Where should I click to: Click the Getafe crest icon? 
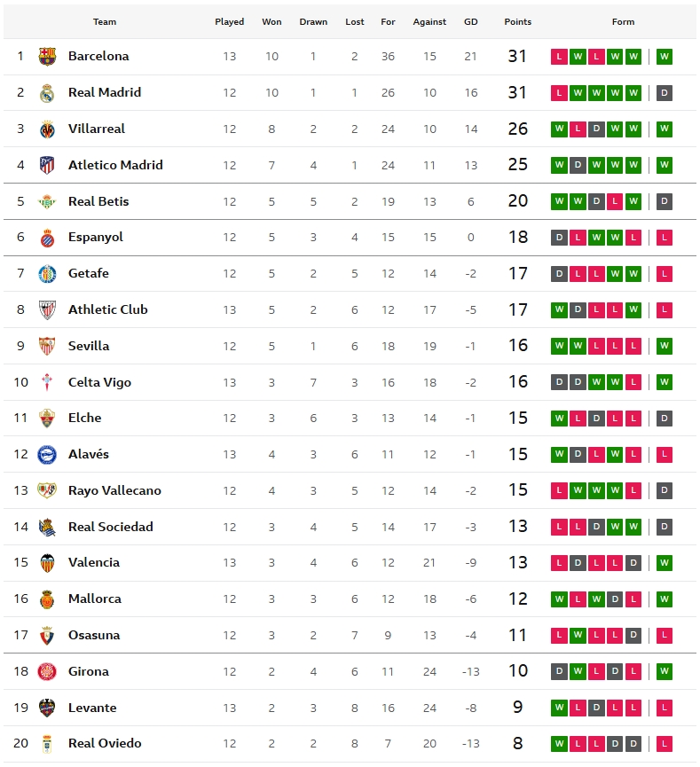point(47,274)
